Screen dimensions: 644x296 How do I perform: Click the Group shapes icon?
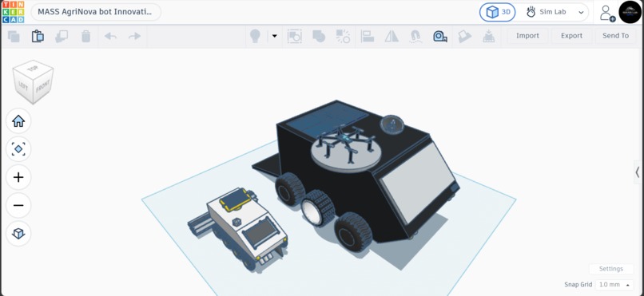295,36
